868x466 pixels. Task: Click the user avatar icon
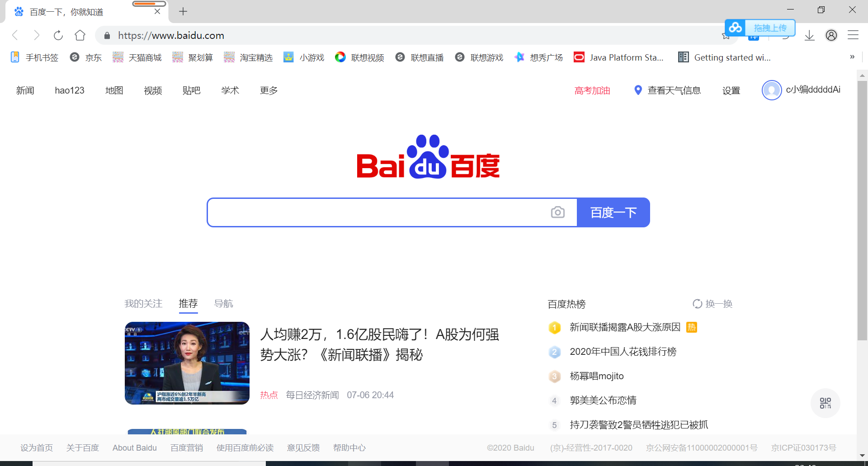coord(772,90)
